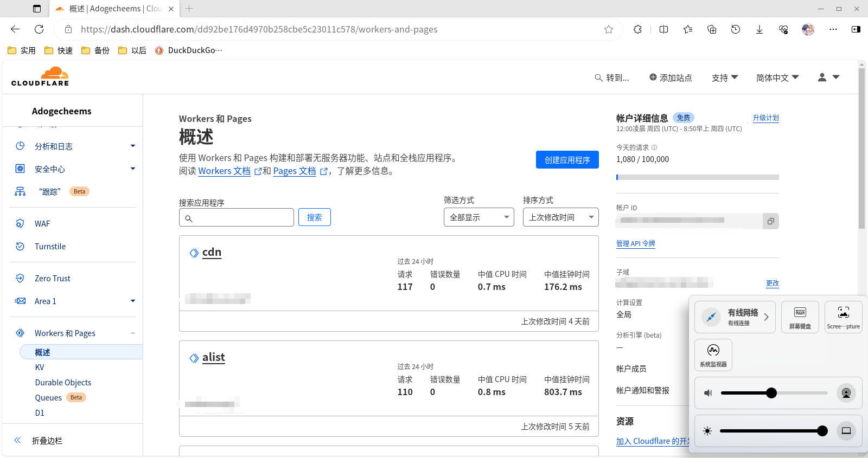Open a new browser tab
The height and width of the screenshot is (458, 868).
pyautogui.click(x=189, y=9)
